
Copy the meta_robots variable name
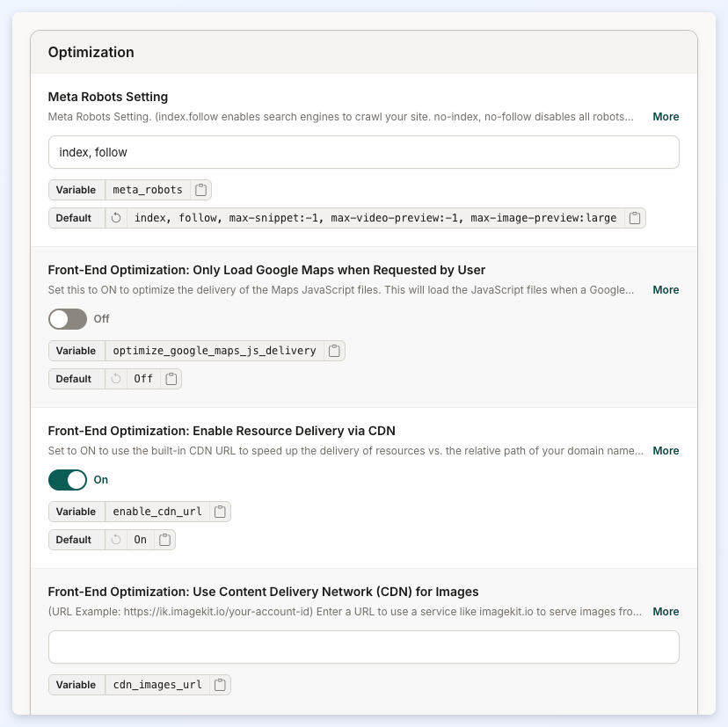pyautogui.click(x=200, y=190)
